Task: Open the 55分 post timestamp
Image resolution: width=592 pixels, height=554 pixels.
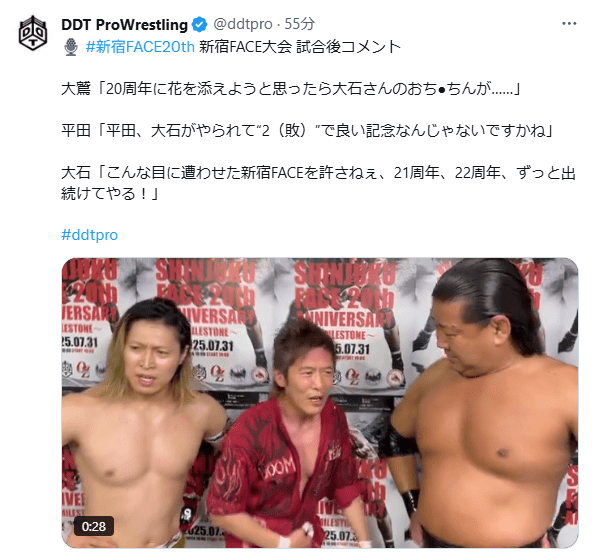Action: pos(299,24)
